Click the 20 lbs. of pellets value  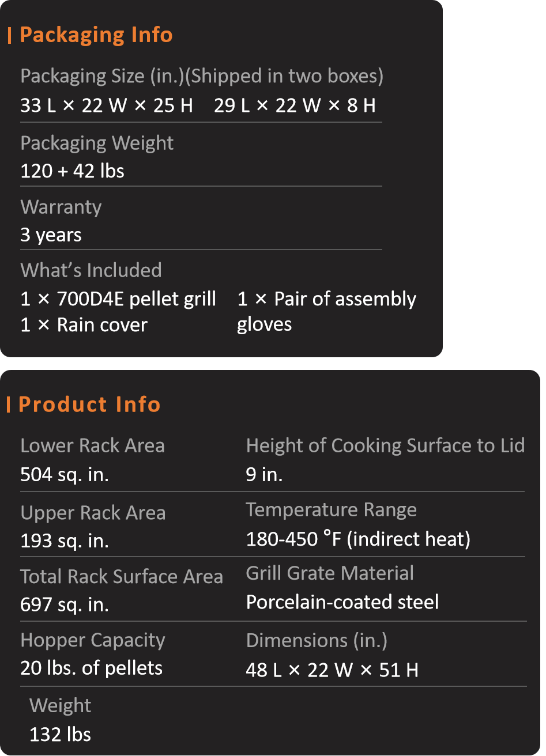[91, 668]
